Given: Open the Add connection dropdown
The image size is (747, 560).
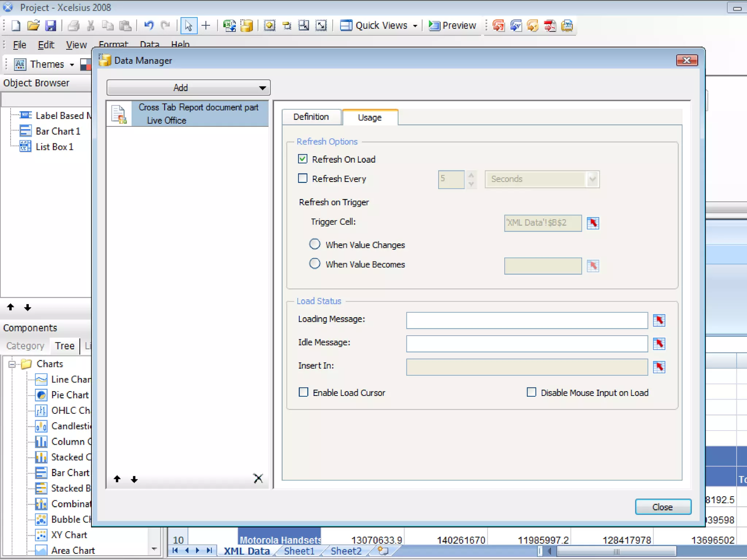Looking at the screenshot, I should tap(189, 88).
